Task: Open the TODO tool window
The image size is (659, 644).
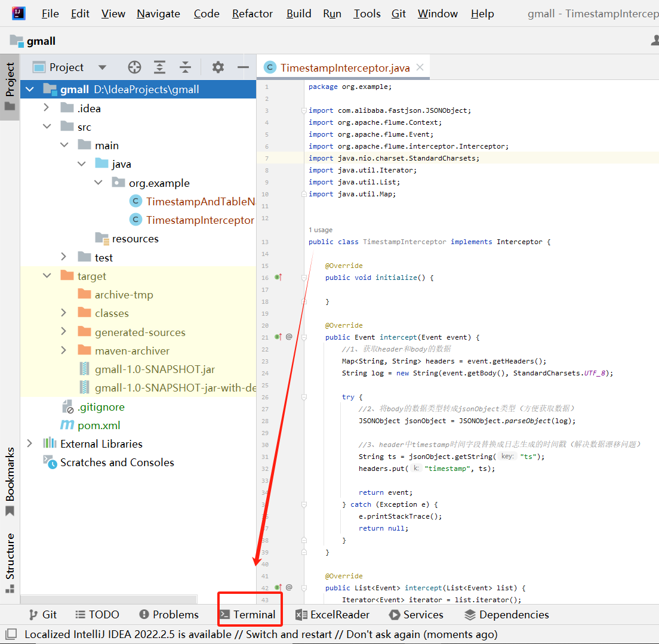Action: click(x=97, y=614)
